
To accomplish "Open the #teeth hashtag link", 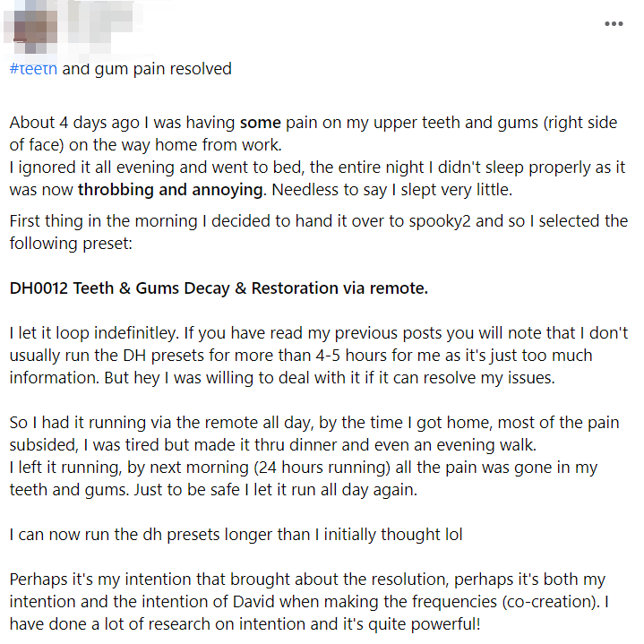I will click(33, 69).
